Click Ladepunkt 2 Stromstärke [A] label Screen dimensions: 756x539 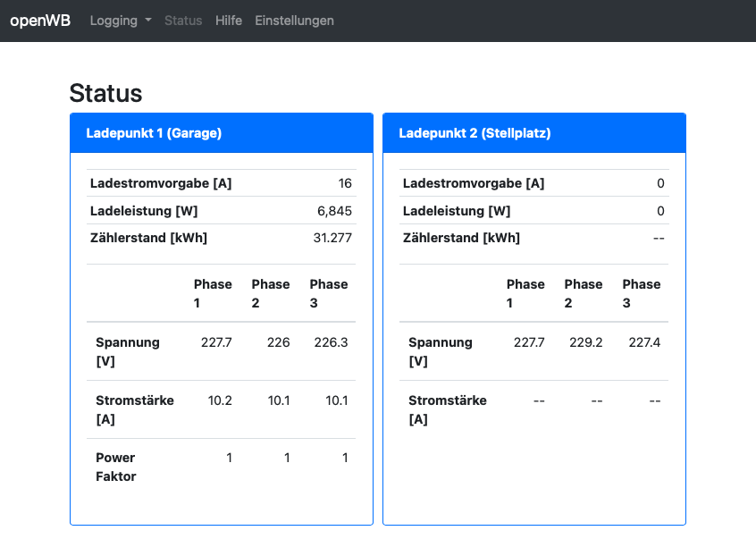448,409
